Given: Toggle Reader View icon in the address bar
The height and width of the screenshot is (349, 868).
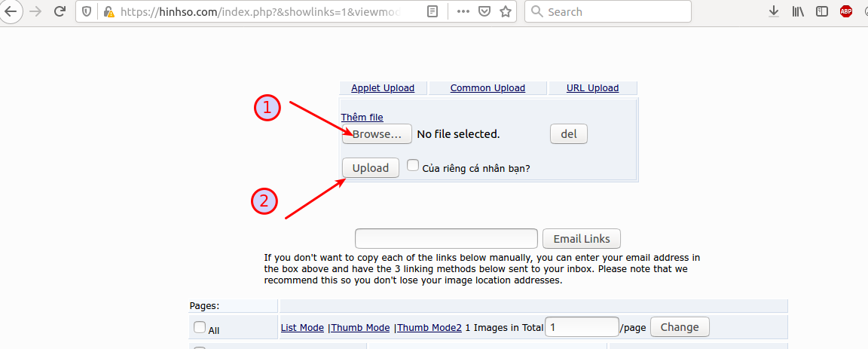Looking at the screenshot, I should 433,11.
